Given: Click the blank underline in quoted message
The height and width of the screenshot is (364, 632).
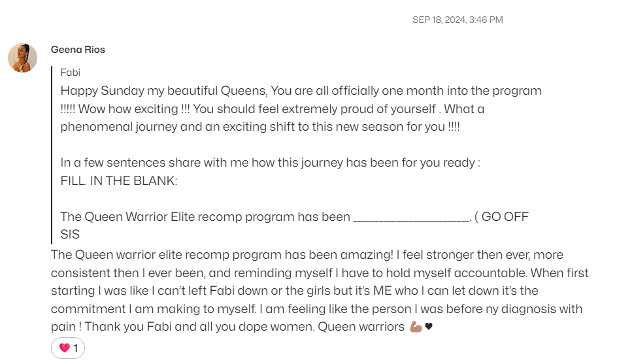Looking at the screenshot, I should point(412,218).
